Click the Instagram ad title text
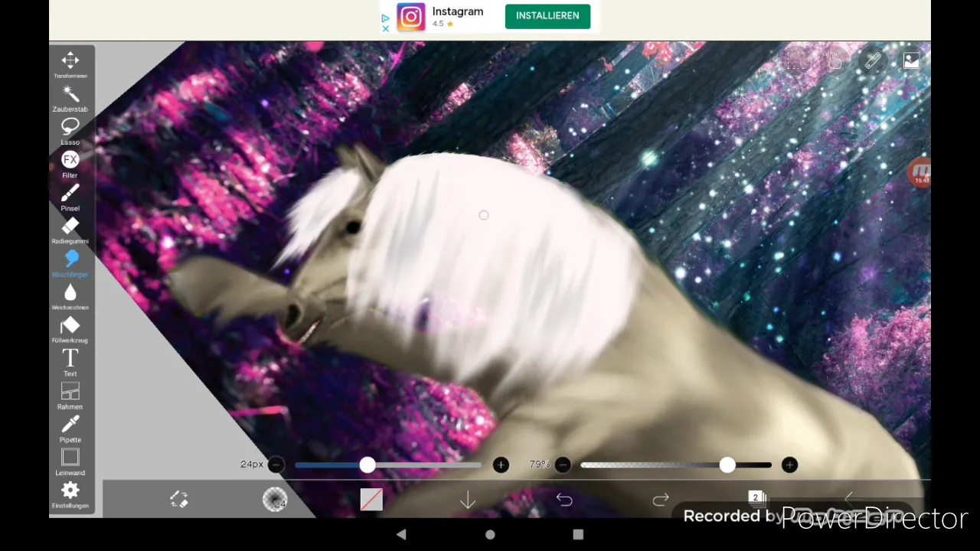The image size is (980, 551). click(457, 11)
